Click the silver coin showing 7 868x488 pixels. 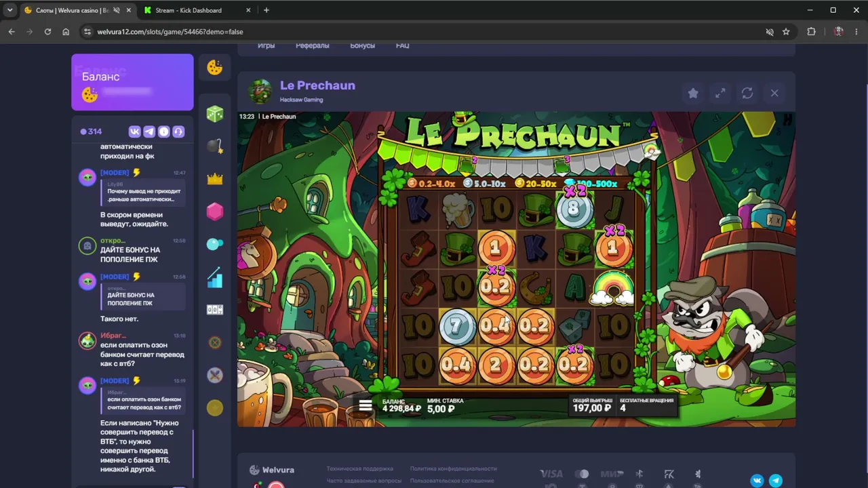[457, 327]
